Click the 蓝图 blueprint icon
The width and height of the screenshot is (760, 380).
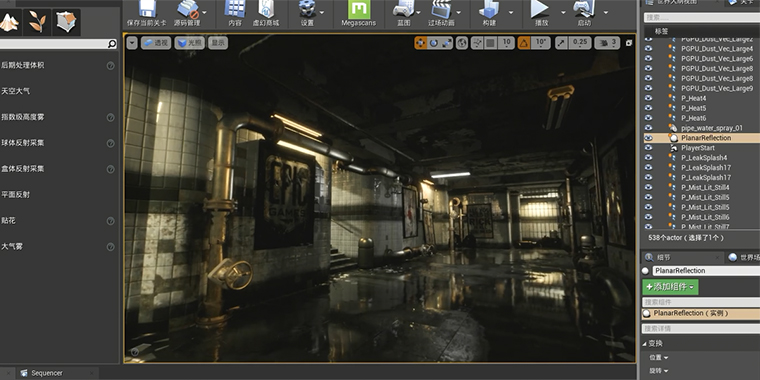pyautogui.click(x=403, y=8)
